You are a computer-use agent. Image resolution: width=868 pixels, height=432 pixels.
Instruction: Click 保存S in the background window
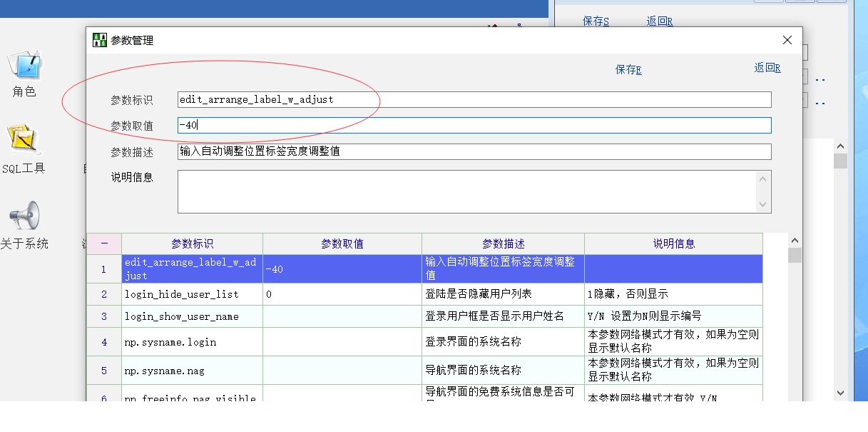[x=596, y=21]
